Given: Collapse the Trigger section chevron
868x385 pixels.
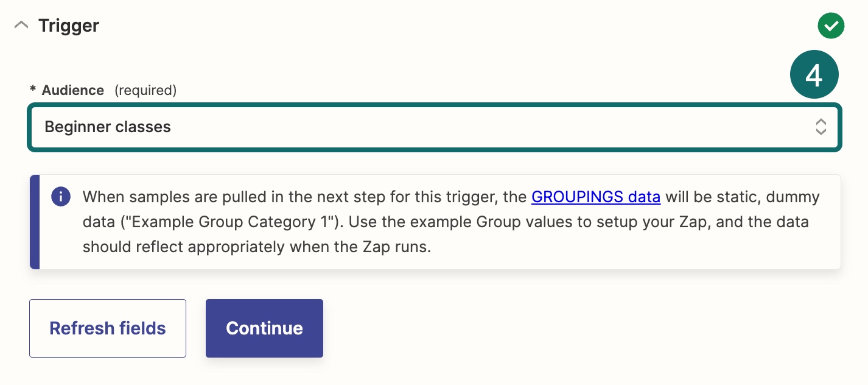Looking at the screenshot, I should pyautogui.click(x=21, y=26).
